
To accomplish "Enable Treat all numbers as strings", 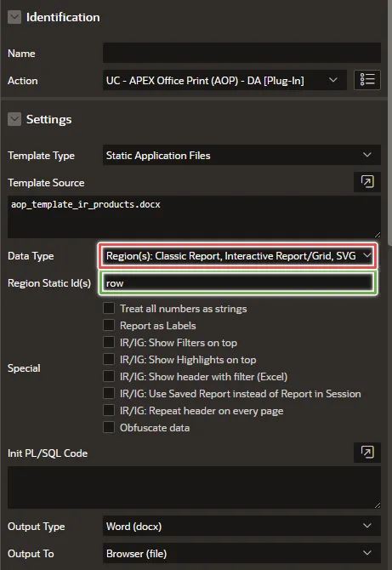I will (109, 308).
